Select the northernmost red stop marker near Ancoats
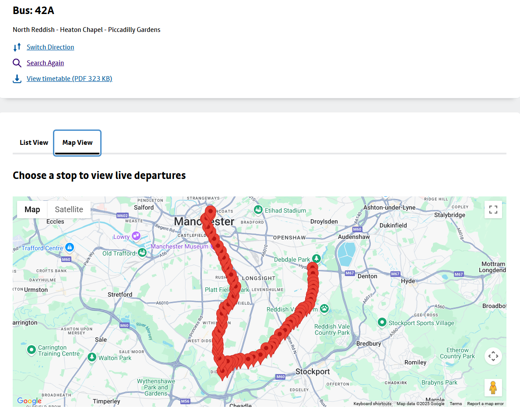 point(210,212)
